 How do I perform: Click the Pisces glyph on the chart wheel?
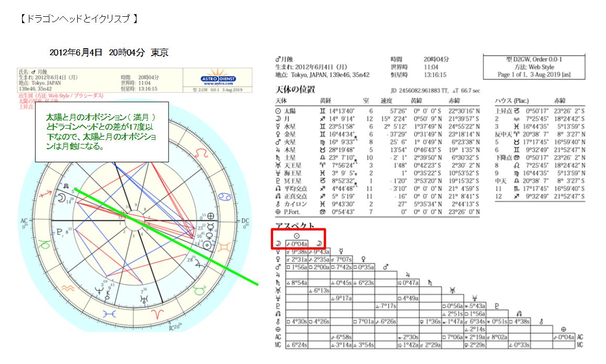[109, 314]
